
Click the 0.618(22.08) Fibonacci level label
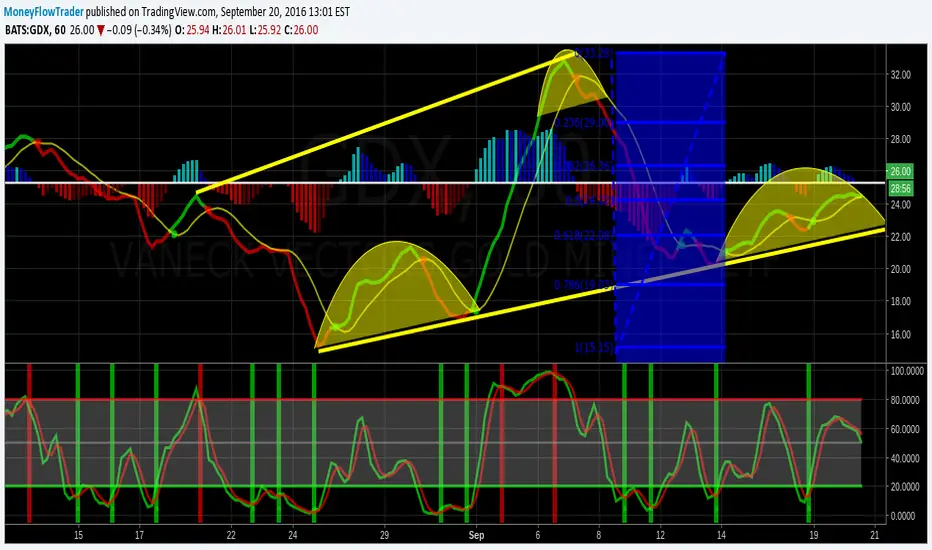click(x=583, y=235)
